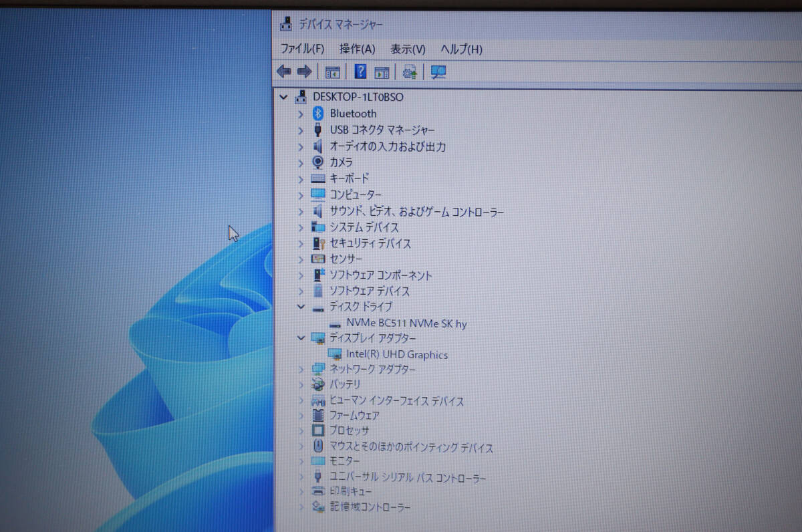The width and height of the screenshot is (802, 532).
Task: Click the セキュリティ デバイス key icon
Action: tap(319, 243)
